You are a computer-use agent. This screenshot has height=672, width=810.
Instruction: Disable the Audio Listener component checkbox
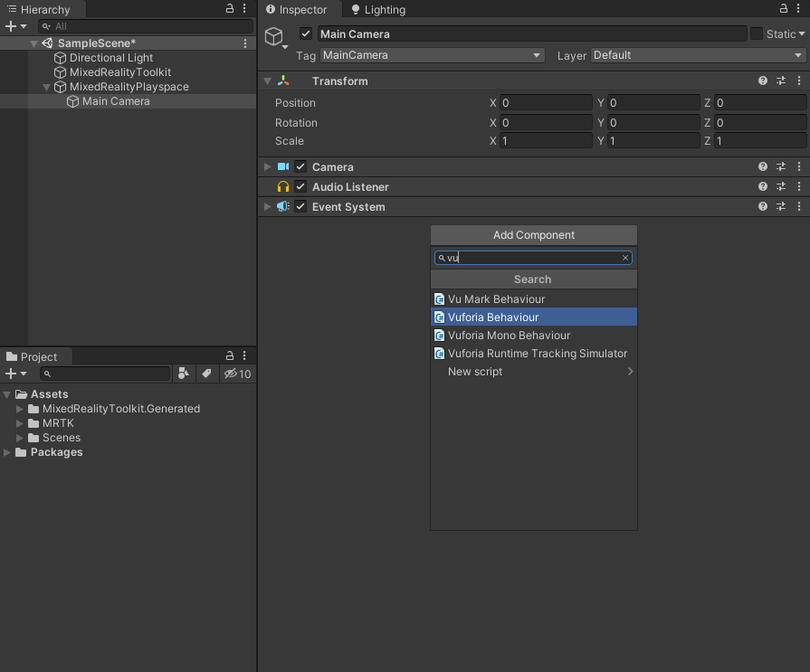(x=300, y=186)
